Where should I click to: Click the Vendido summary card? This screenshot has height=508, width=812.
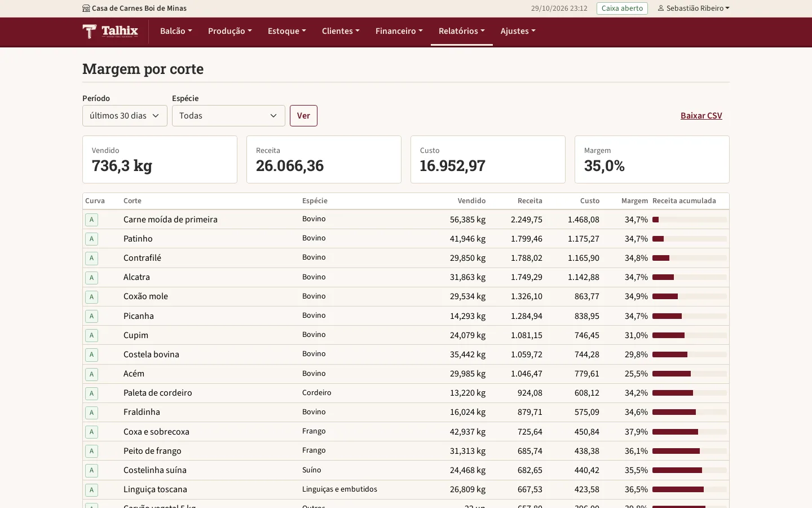(160, 159)
